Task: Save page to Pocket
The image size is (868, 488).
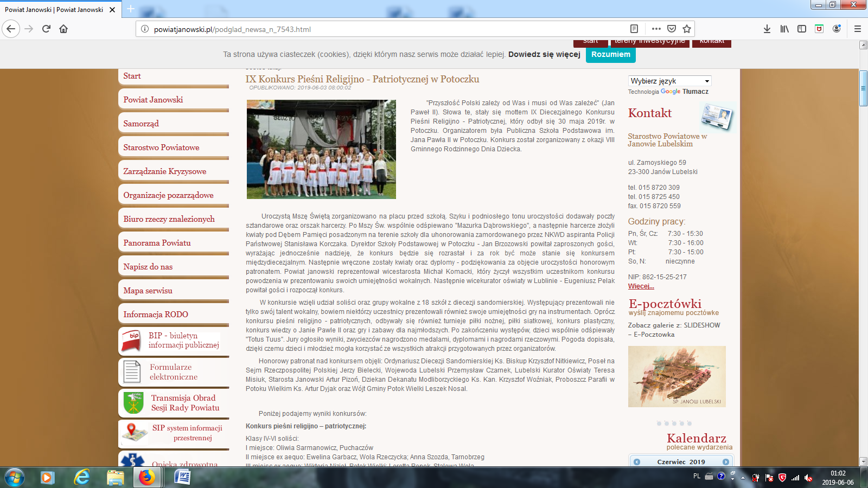Action: (x=672, y=29)
